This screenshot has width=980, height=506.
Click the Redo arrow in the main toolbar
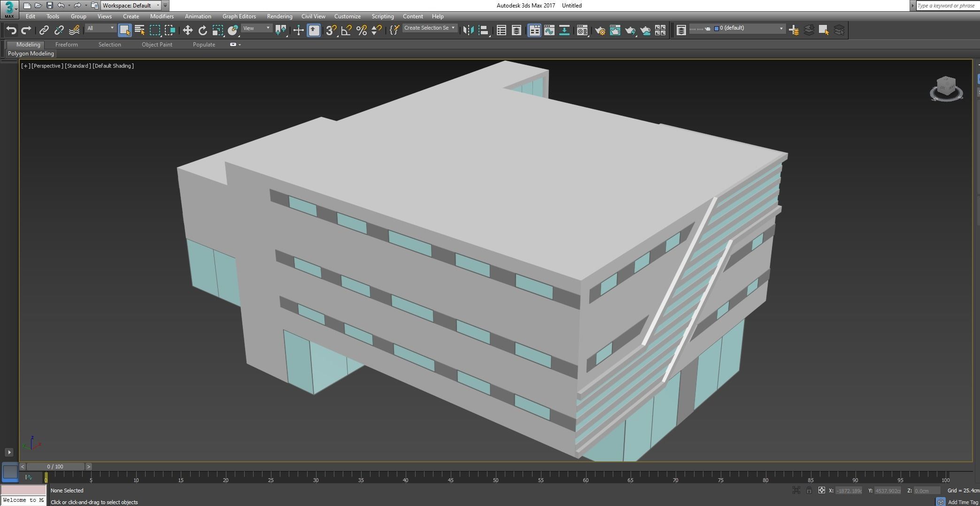click(x=26, y=30)
